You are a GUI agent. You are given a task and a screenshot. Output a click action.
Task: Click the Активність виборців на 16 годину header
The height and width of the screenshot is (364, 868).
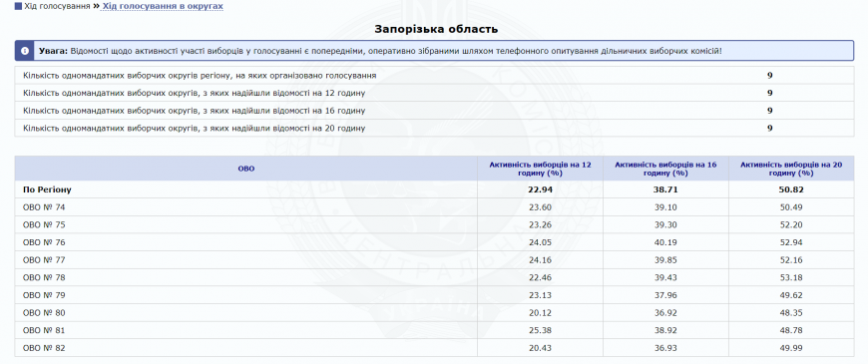(x=665, y=169)
